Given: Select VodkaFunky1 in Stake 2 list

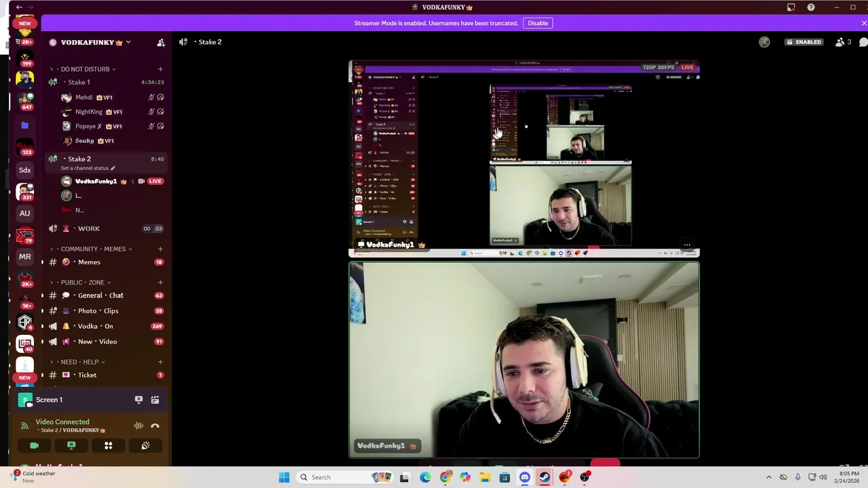Looking at the screenshot, I should pyautogui.click(x=96, y=181).
